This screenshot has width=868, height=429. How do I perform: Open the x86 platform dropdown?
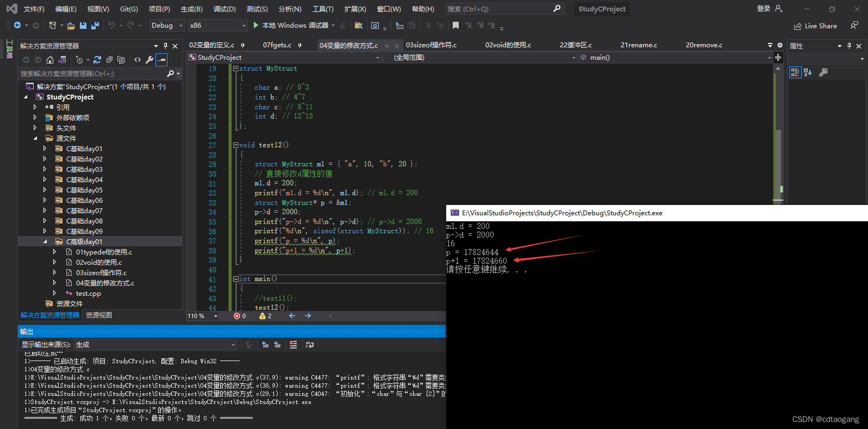pyautogui.click(x=217, y=26)
